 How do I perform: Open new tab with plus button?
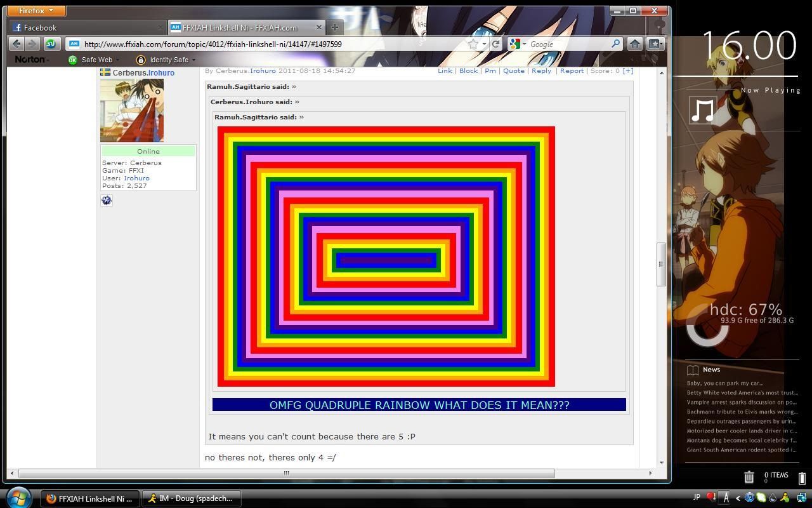(x=335, y=27)
